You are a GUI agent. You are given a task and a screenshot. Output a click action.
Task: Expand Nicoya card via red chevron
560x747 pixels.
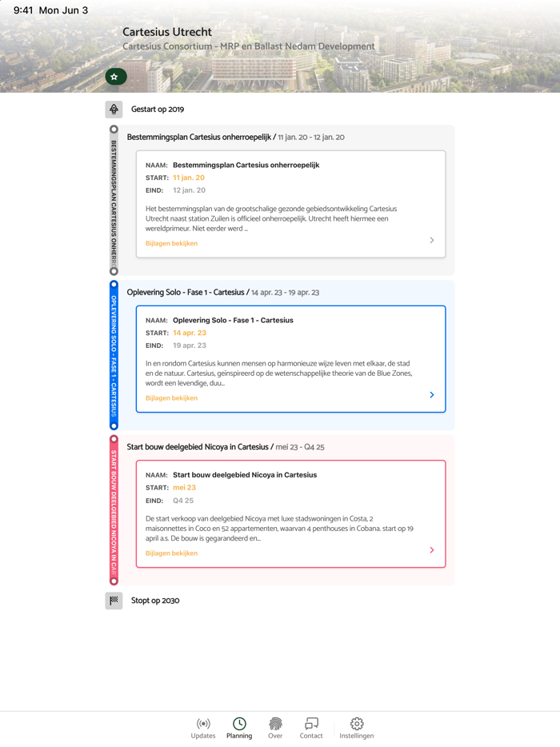pyautogui.click(x=431, y=549)
